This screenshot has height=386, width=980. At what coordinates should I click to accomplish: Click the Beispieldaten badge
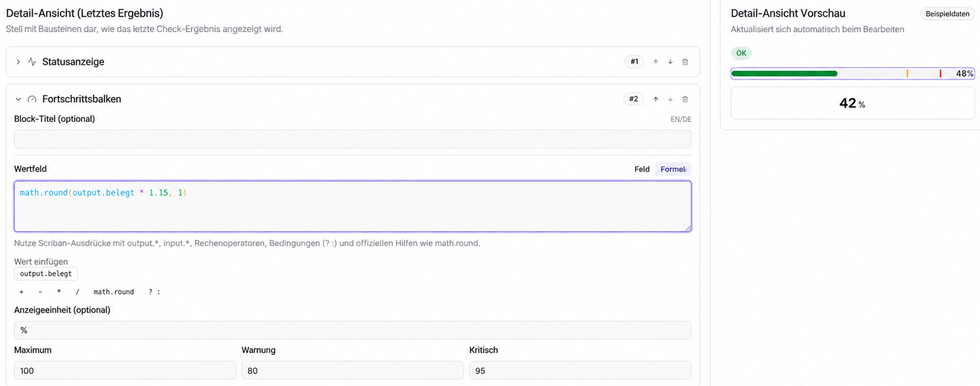[x=947, y=14]
